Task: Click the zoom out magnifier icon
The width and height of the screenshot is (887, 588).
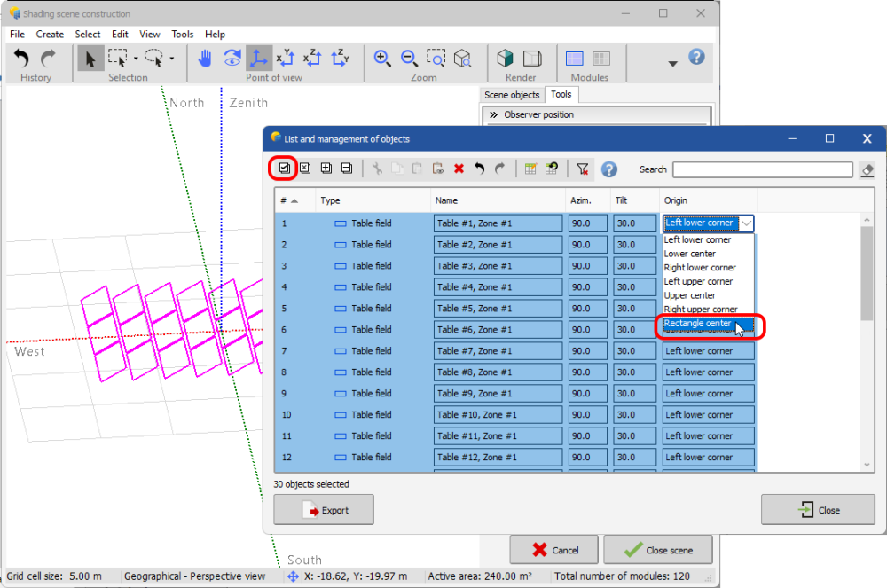Action: coord(409,59)
